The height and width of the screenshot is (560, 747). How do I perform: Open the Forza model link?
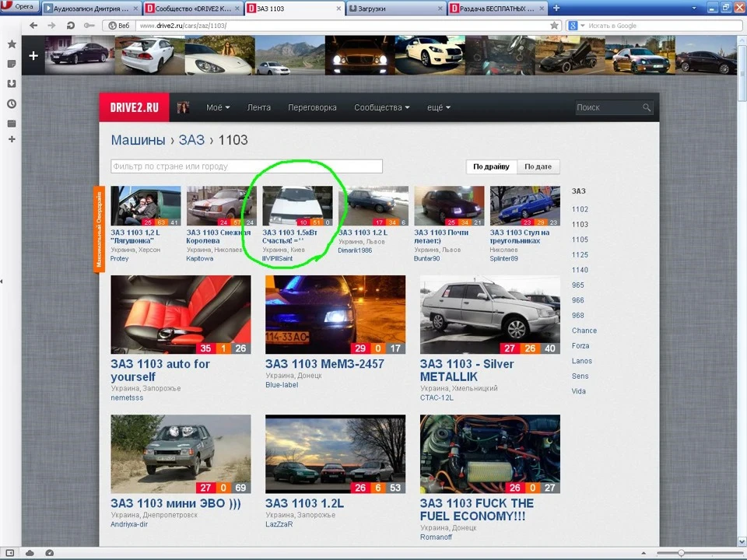pyautogui.click(x=580, y=345)
